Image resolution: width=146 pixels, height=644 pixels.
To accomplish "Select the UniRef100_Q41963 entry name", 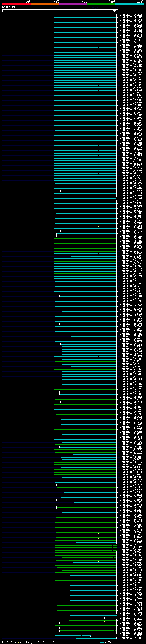I will click(131, 60).
